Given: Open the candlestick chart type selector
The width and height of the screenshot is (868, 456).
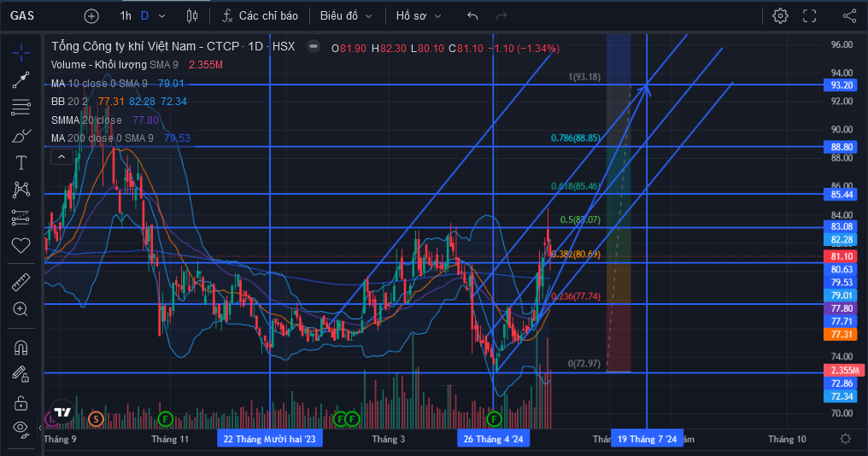Looking at the screenshot, I should pos(192,16).
